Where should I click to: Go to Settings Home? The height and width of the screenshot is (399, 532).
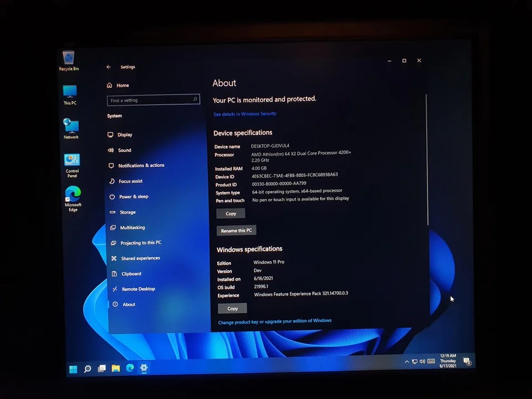122,85
